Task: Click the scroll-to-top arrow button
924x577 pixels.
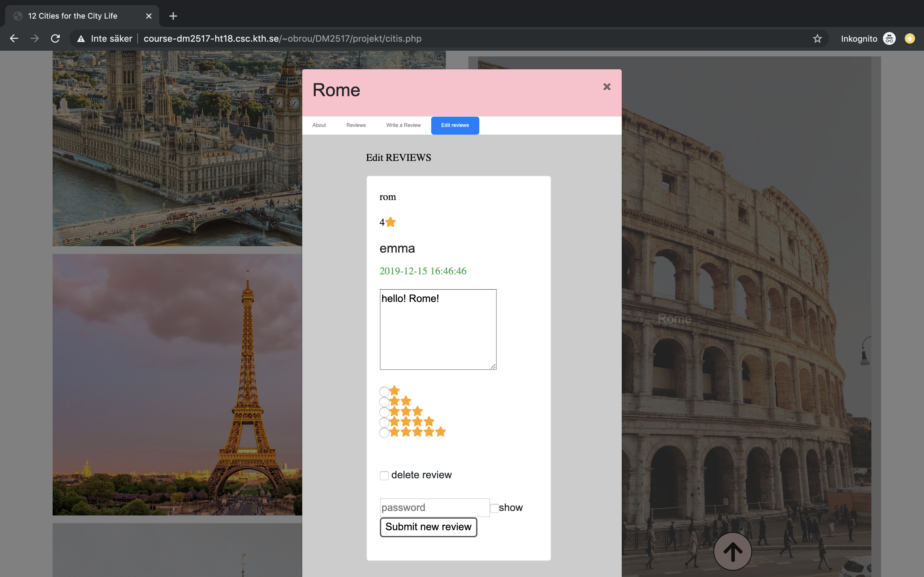Action: 732,551
